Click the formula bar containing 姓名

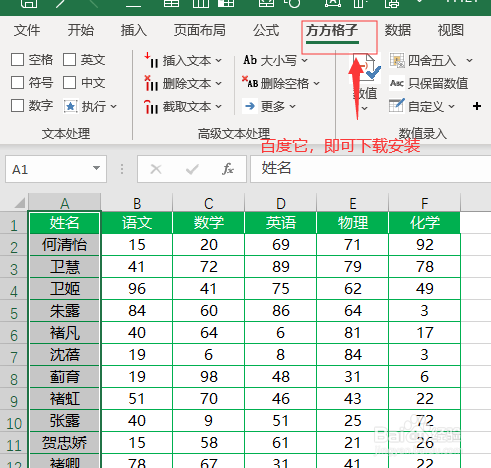click(370, 169)
